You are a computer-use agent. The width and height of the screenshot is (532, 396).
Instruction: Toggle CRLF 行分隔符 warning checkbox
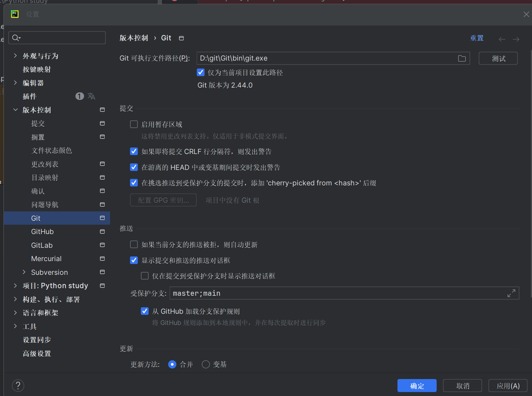click(134, 151)
